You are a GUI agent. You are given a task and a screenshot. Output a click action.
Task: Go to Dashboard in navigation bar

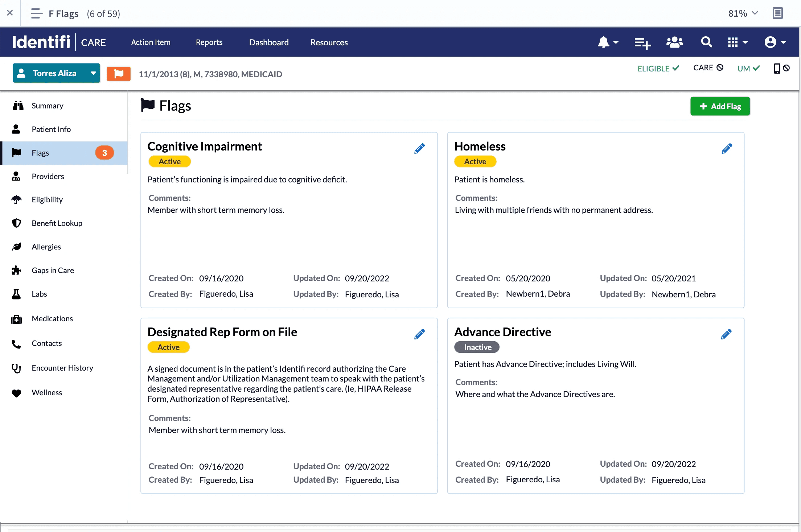point(269,42)
